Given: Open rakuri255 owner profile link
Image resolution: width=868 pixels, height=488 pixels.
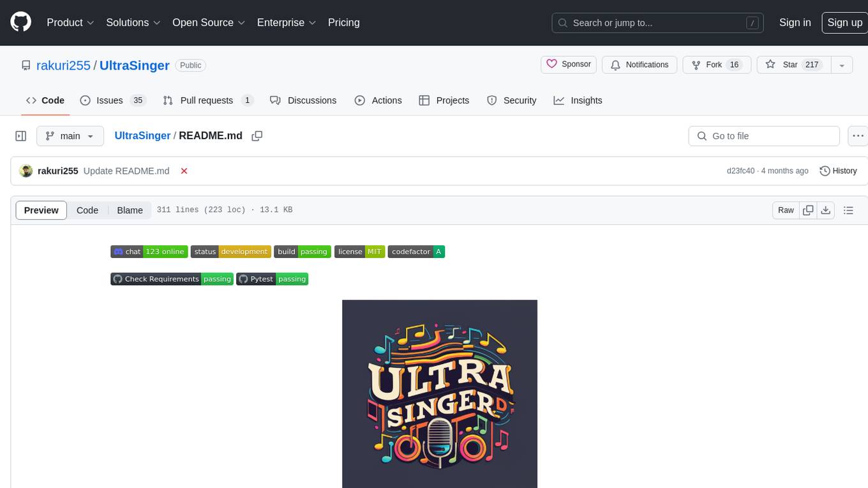Looking at the screenshot, I should tap(63, 65).
